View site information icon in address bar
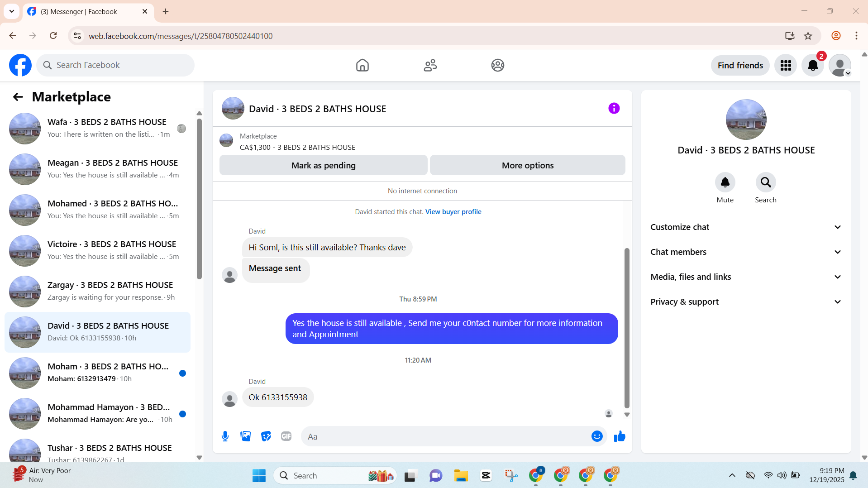Image resolution: width=868 pixels, height=488 pixels. coord(77,36)
